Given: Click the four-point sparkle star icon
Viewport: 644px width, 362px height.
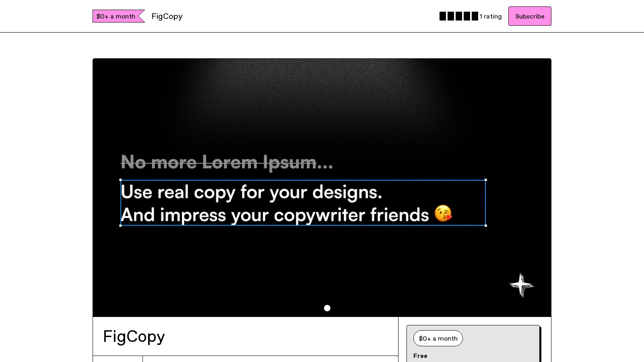Looking at the screenshot, I should pyautogui.click(x=522, y=285).
